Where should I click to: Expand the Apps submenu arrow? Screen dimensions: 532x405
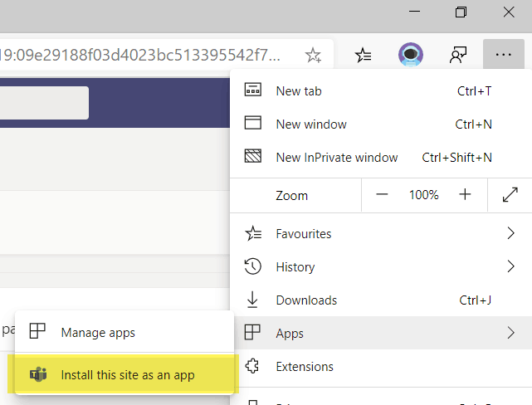click(x=510, y=334)
